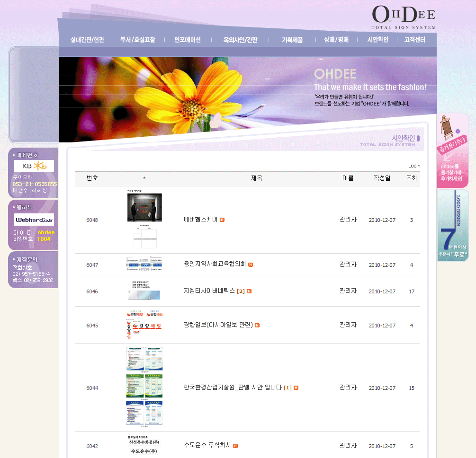
Task: Click the N icon beside 수도운수 주식회사
Action: pyautogui.click(x=235, y=446)
